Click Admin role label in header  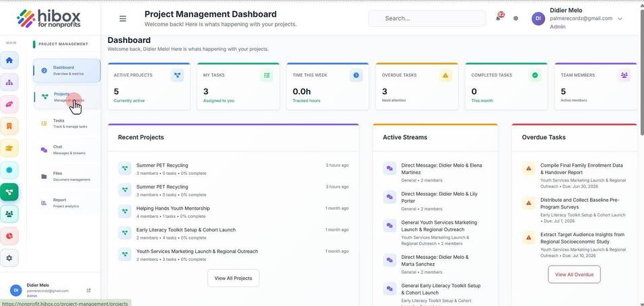pos(557,27)
